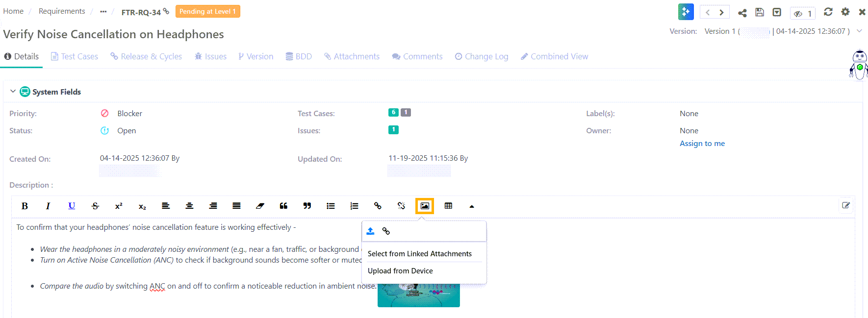Click the AI assistant sparkle icon

[686, 12]
